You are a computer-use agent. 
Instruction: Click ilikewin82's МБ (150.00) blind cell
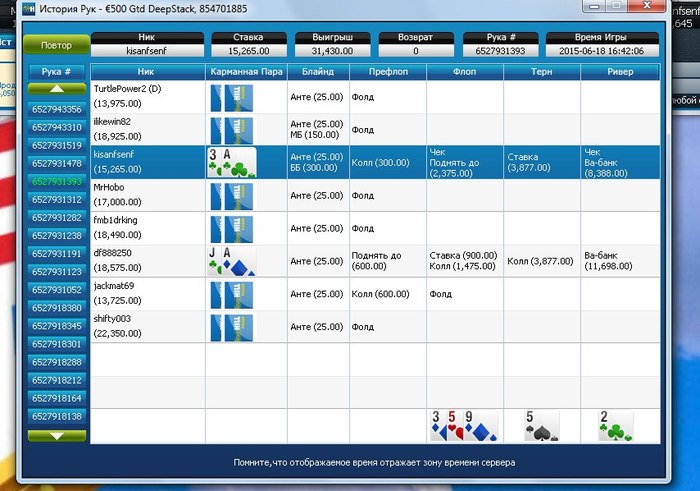pos(315,135)
